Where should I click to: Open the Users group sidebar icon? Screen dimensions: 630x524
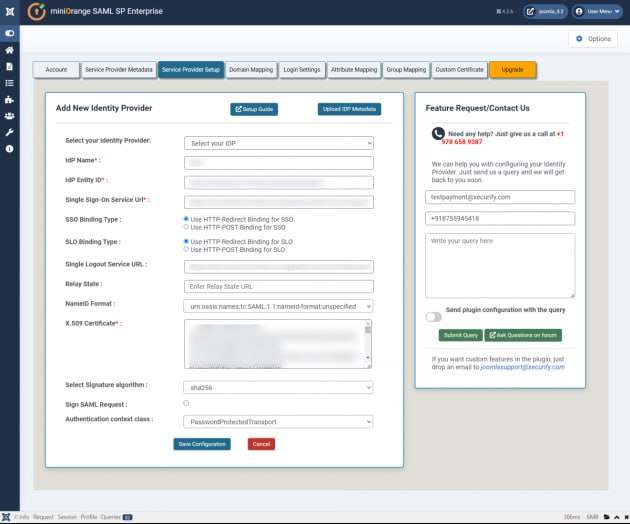pos(10,116)
